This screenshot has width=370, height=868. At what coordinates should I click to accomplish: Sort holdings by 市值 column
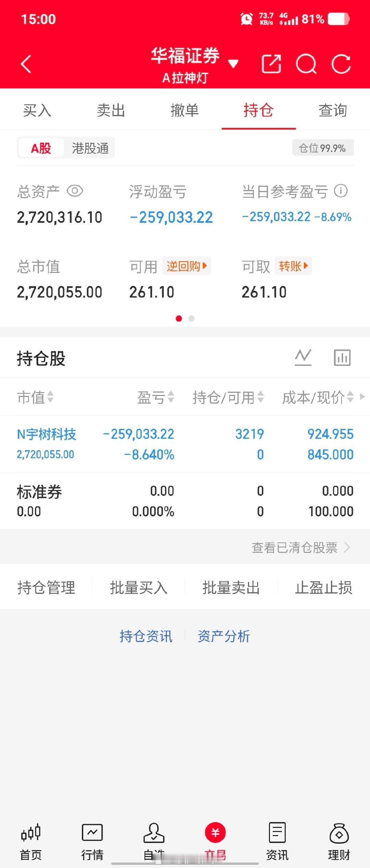click(x=35, y=397)
